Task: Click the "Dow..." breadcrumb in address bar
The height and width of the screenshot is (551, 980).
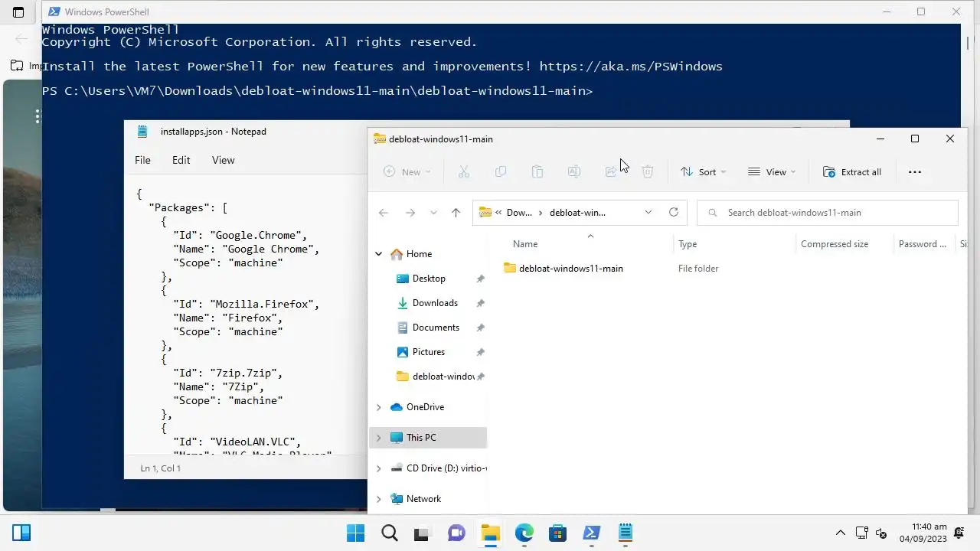Action: pos(519,213)
